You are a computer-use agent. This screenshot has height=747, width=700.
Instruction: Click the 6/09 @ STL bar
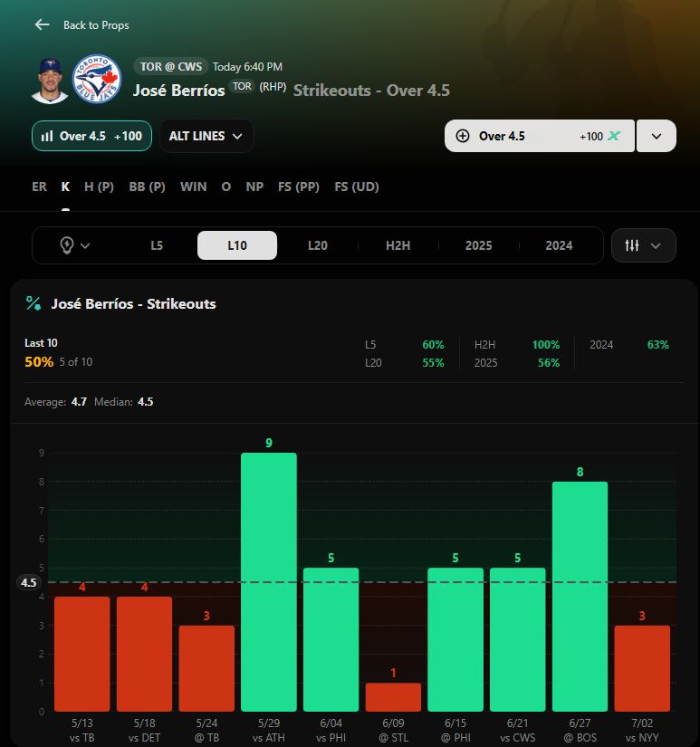(393, 697)
